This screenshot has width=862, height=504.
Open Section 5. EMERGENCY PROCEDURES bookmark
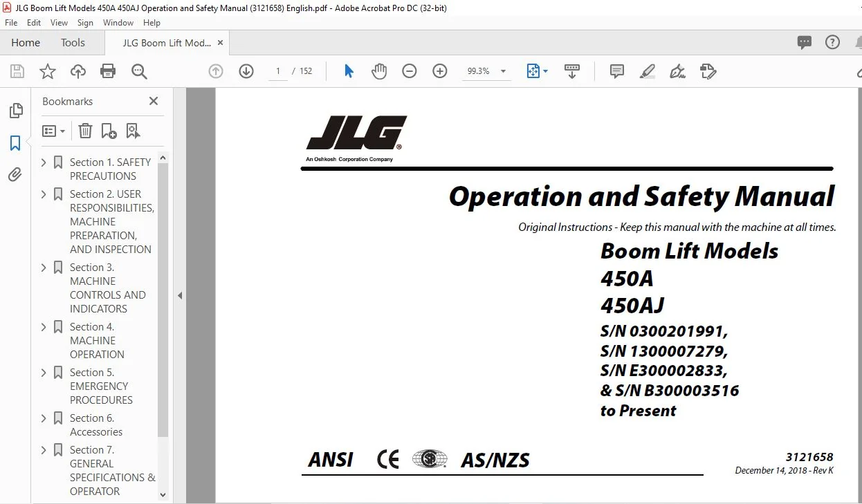click(x=101, y=386)
